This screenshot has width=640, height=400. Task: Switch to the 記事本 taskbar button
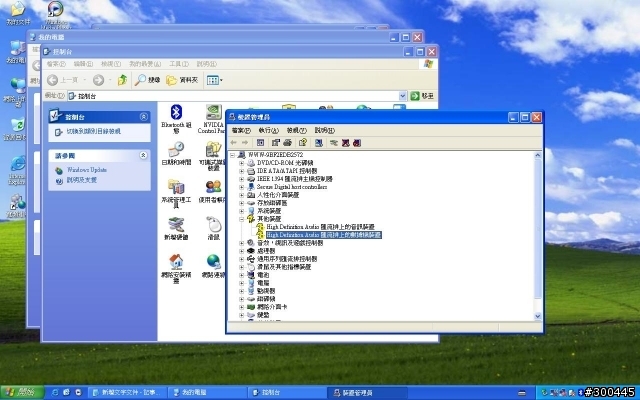point(127,393)
